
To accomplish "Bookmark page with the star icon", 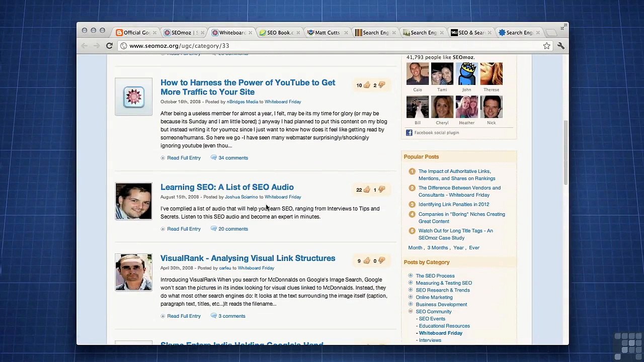I will pyautogui.click(x=546, y=46).
